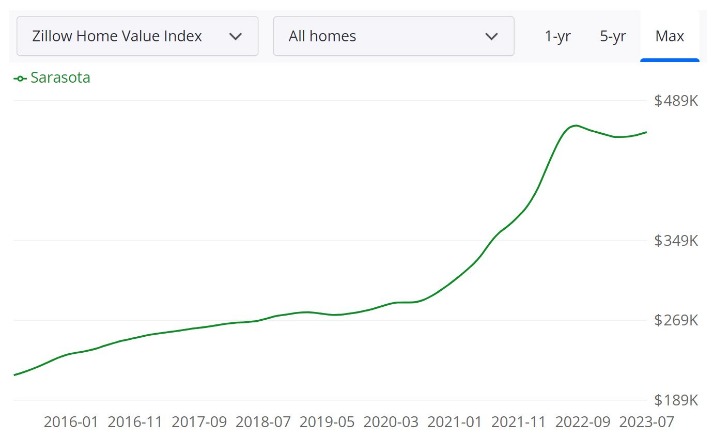This screenshot has height=439, width=714.
Task: Open the All homes dropdown
Action: [394, 36]
